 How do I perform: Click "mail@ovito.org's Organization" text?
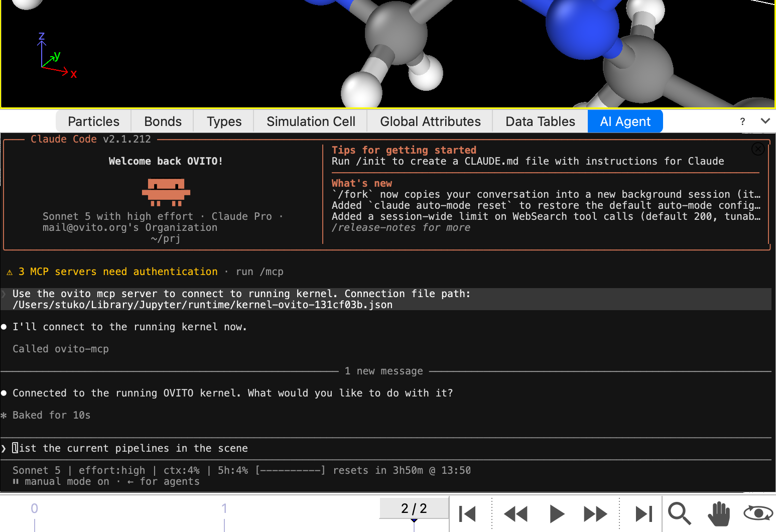click(130, 227)
